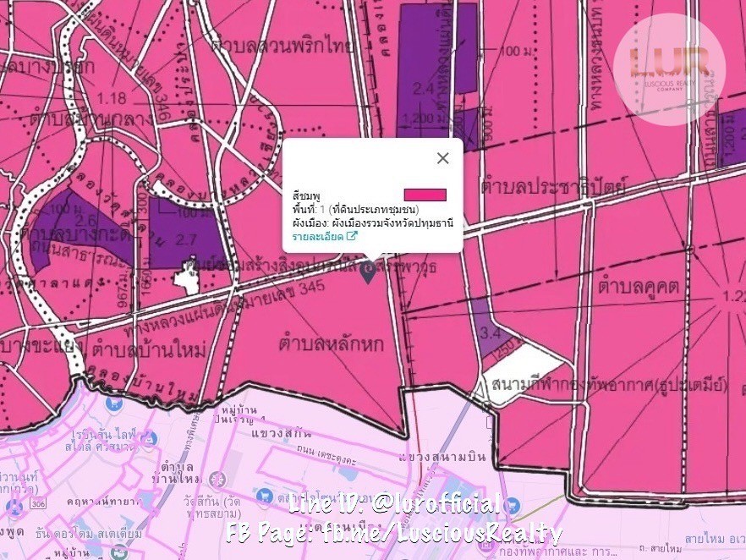Image resolution: width=746 pixels, height=560 pixels.
Task: Open the รายละเอียด details link
Action: pos(318,237)
